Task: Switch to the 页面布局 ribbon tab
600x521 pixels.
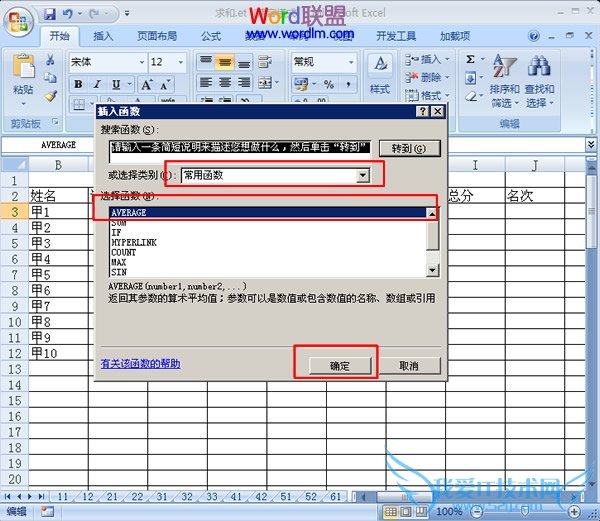Action: [x=157, y=36]
